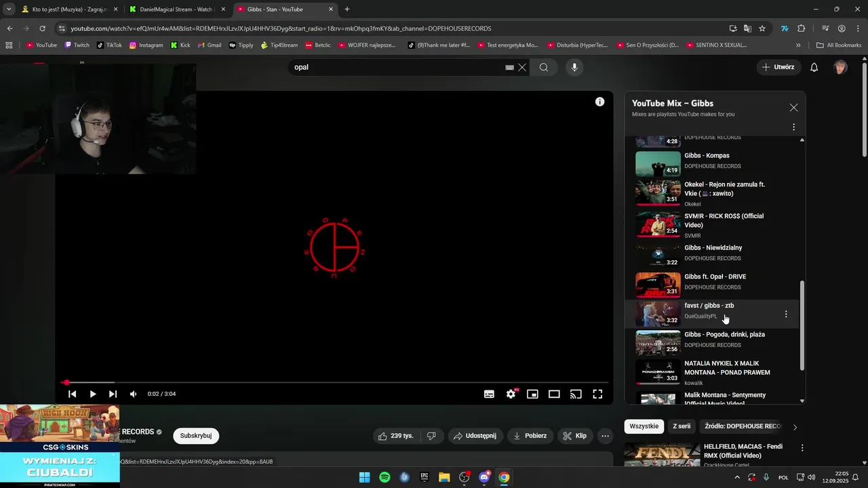Image resolution: width=868 pixels, height=488 pixels.
Task: Start voice search with microphone
Action: pos(574,67)
